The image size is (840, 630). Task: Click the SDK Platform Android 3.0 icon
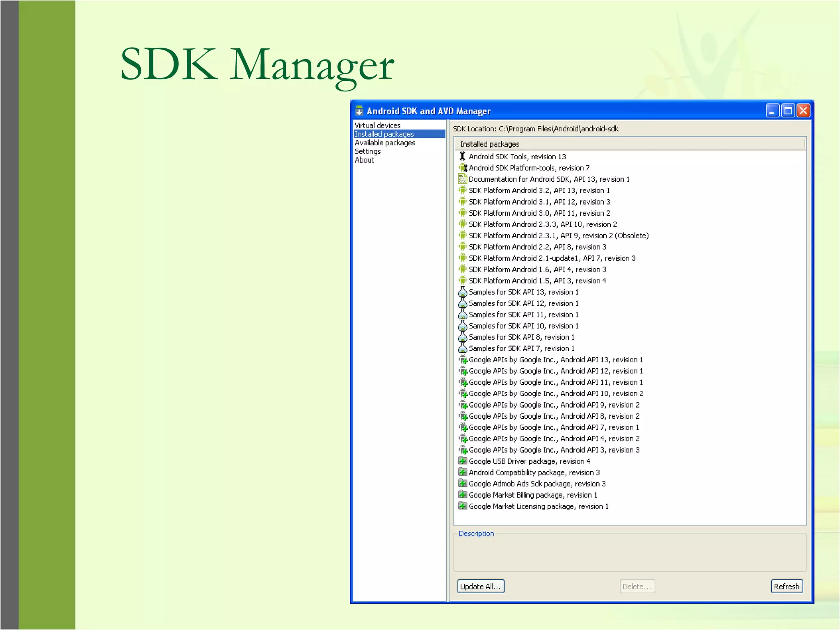[x=463, y=213]
